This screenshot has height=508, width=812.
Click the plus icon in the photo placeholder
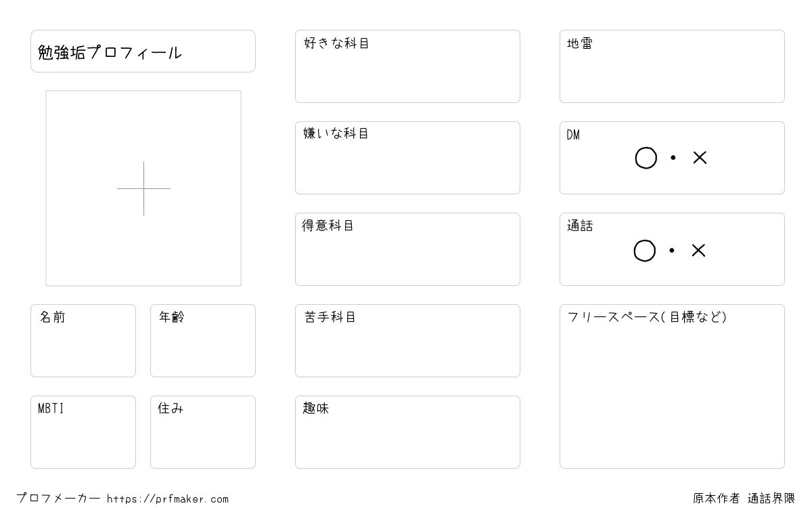[x=143, y=188]
